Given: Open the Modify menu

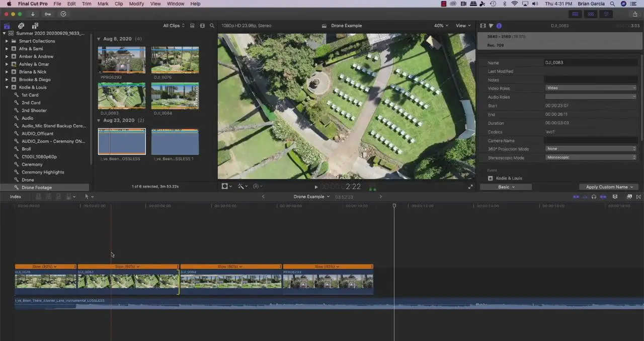Looking at the screenshot, I should tap(136, 4).
